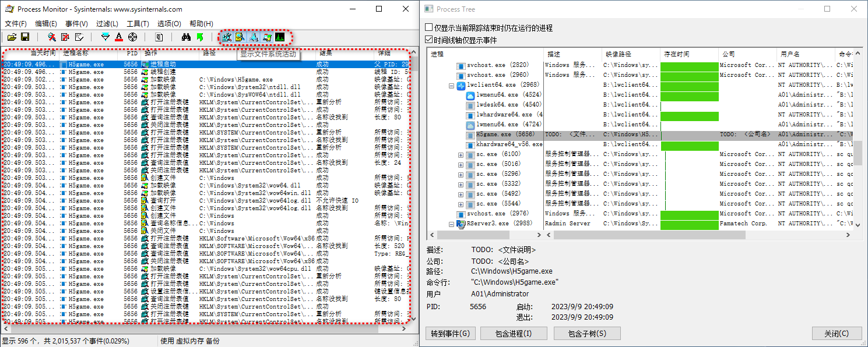
Task: Toggle the Capture events magnifier icon
Action: pyautogui.click(x=52, y=37)
